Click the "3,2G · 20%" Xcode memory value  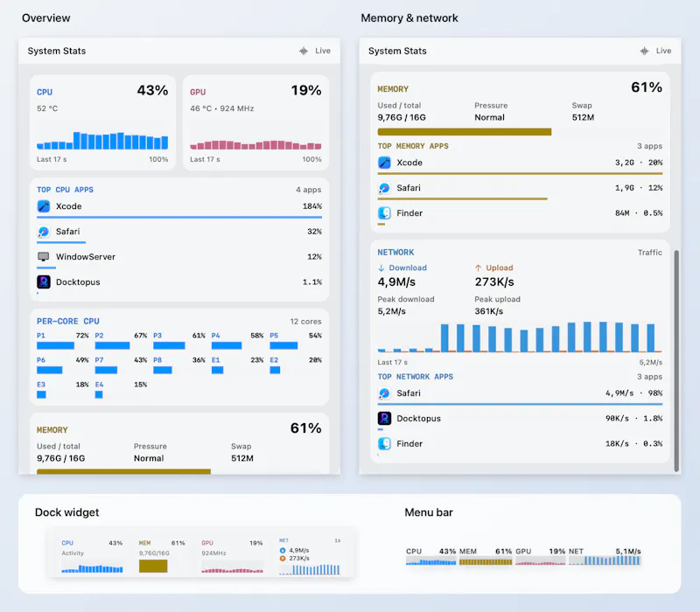click(639, 163)
